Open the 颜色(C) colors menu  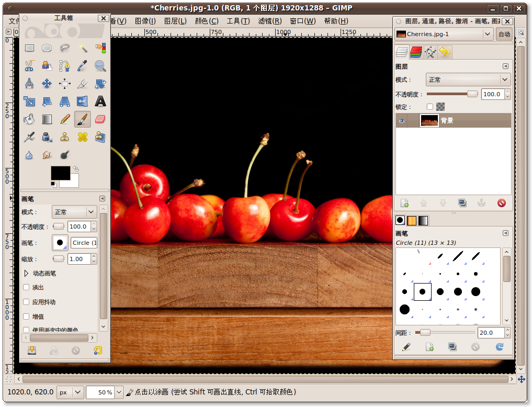[206, 21]
